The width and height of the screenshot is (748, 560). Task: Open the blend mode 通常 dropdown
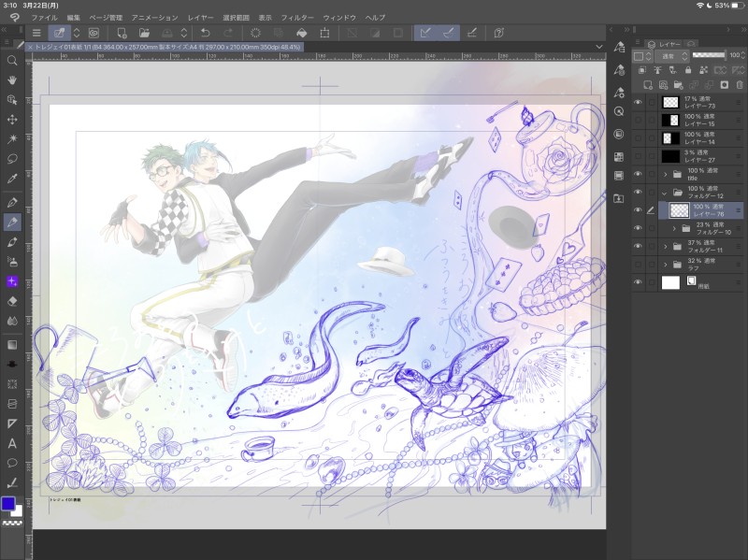pos(671,56)
